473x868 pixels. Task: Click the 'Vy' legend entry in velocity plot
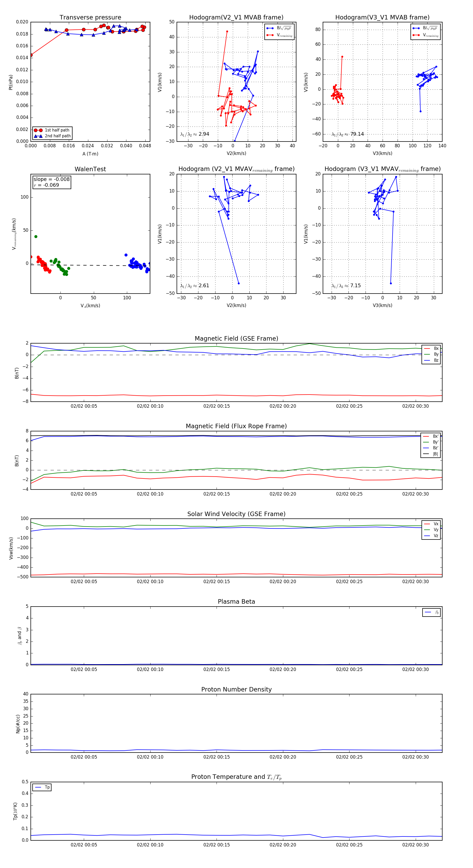(431, 530)
